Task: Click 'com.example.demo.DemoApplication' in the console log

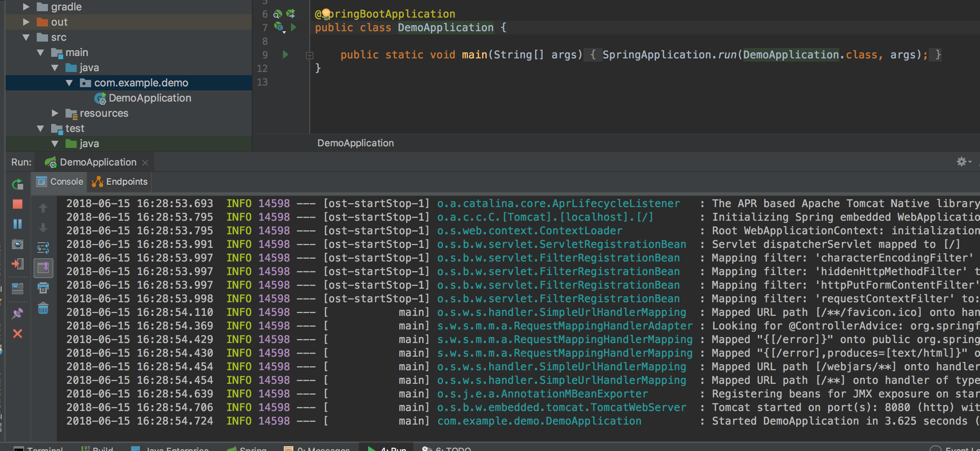Action: 539,421
